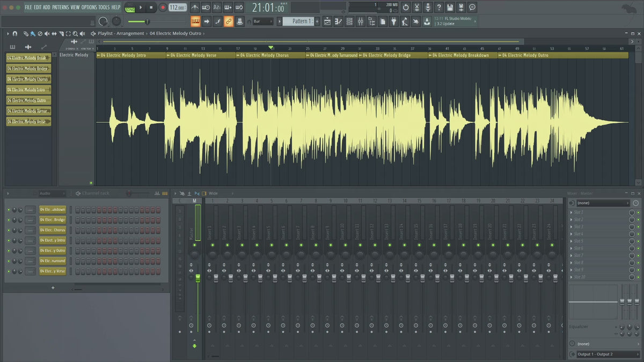Click the record button in transport bar
The width and height of the screenshot is (644, 362).
pos(163,8)
